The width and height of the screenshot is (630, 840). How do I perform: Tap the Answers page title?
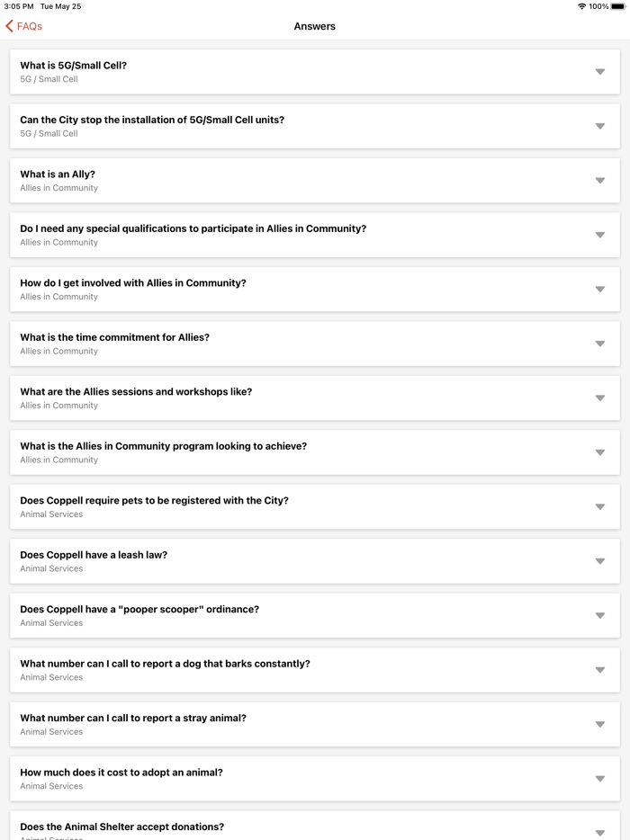pos(315,26)
